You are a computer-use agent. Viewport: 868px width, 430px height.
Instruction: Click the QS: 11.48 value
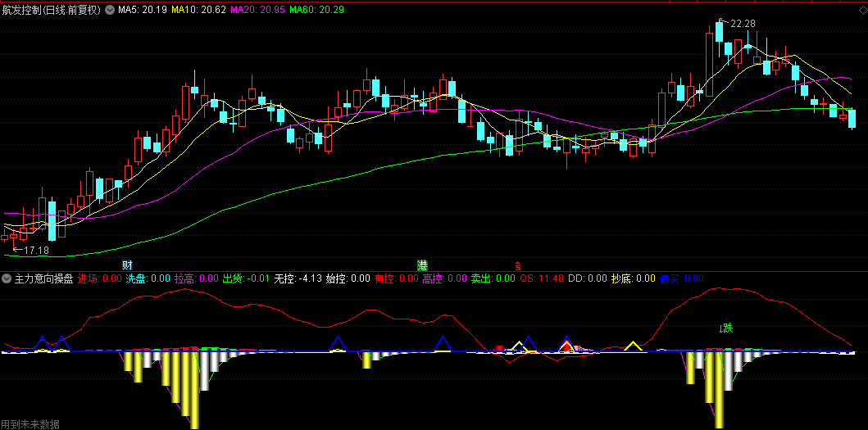pyautogui.click(x=542, y=278)
